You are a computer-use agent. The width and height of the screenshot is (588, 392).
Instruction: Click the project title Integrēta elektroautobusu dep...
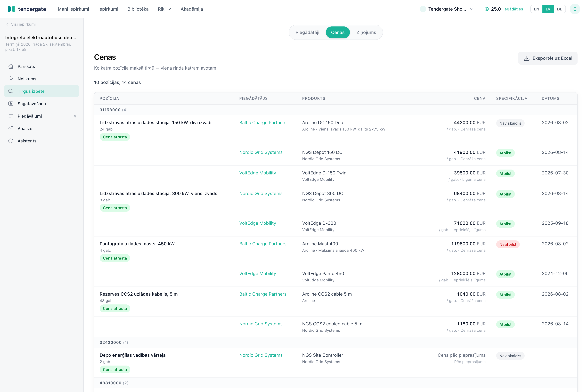point(41,38)
